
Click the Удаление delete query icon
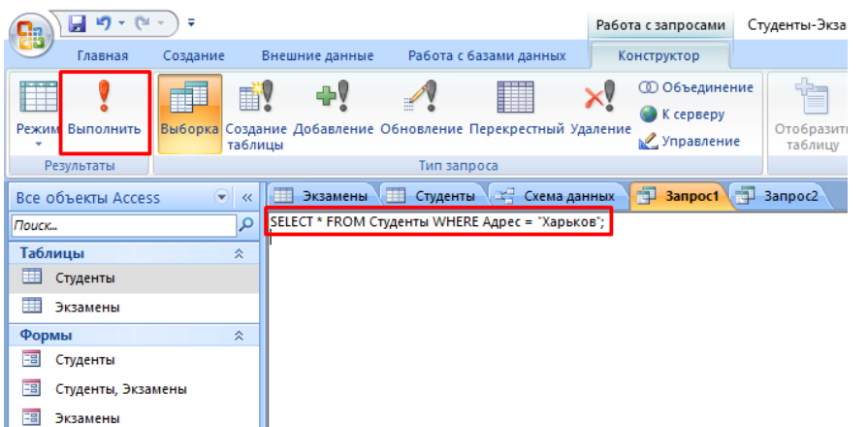[600, 111]
